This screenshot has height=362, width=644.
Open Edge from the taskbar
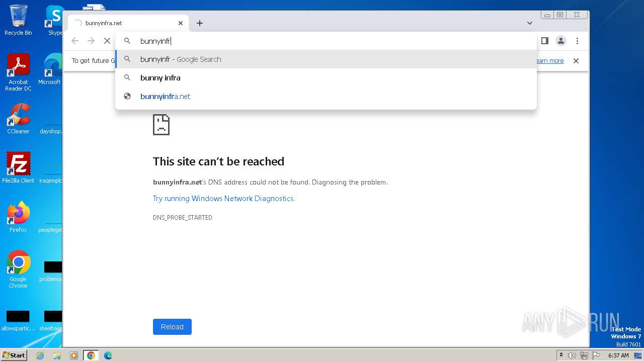108,355
